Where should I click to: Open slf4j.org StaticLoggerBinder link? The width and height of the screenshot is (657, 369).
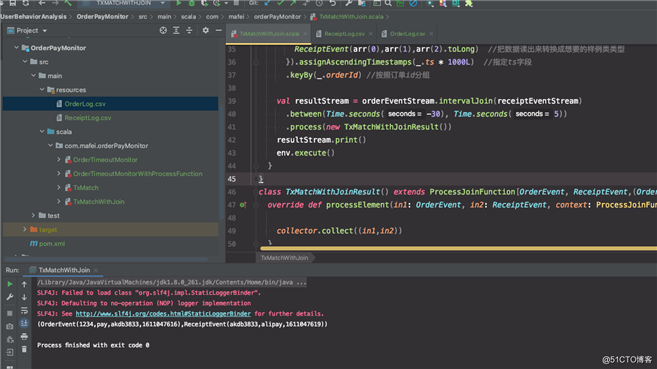coord(163,314)
